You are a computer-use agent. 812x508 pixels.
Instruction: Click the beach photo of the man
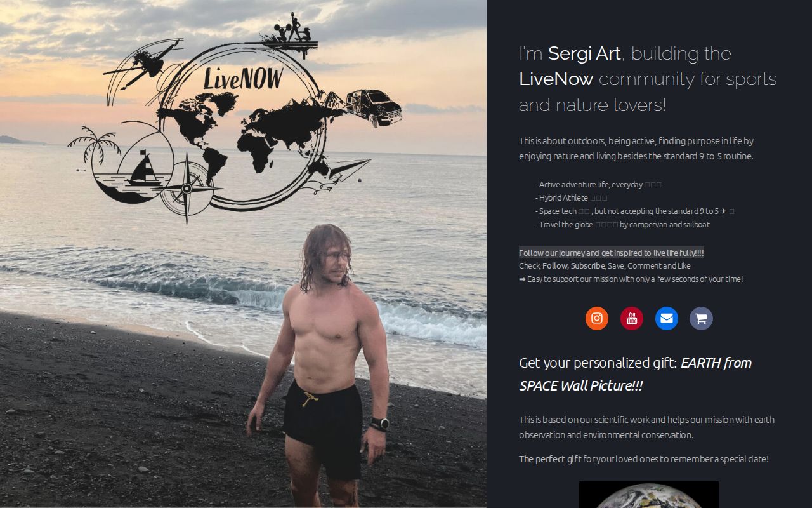pyautogui.click(x=243, y=254)
